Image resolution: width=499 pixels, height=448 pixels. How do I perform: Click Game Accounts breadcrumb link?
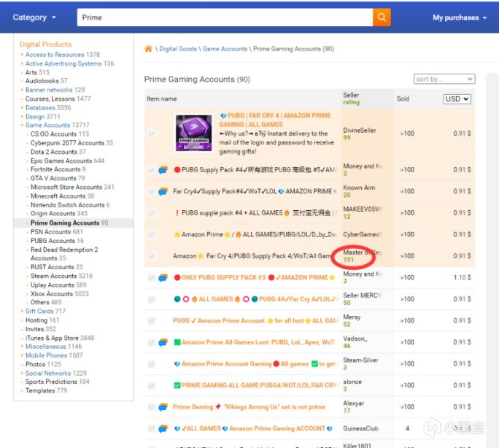click(225, 49)
